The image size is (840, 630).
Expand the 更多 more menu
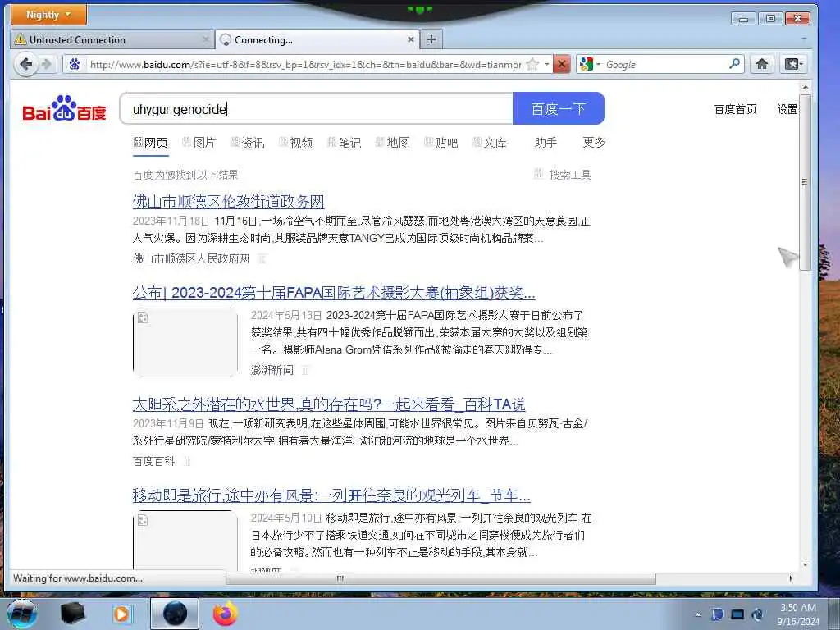[x=594, y=142]
